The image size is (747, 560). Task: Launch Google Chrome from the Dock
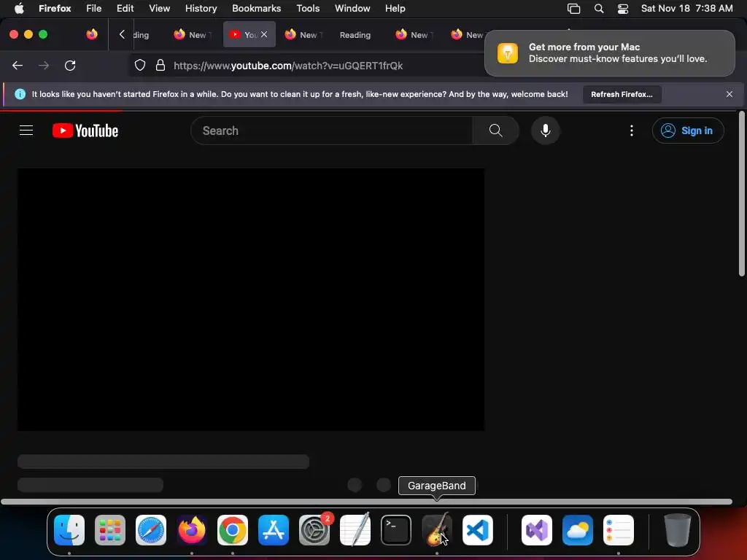233,530
